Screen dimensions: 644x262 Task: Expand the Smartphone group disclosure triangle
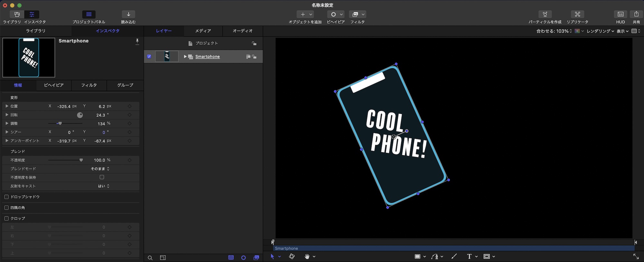(185, 57)
